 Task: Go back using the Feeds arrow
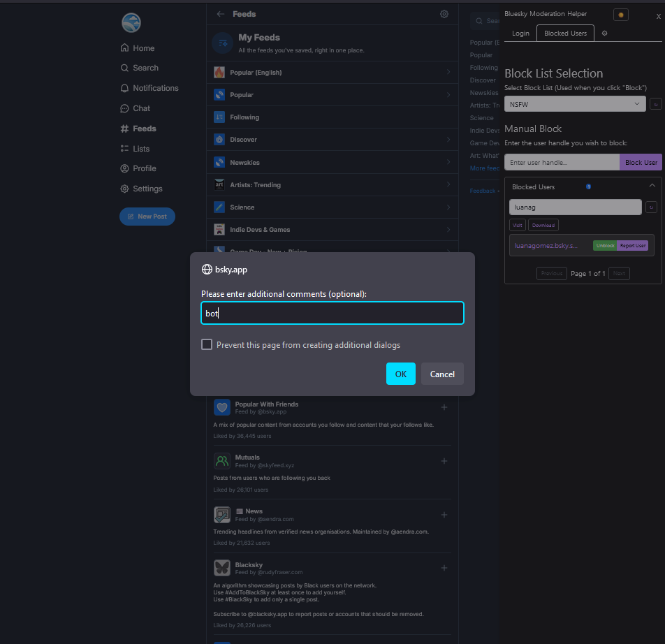[221, 14]
